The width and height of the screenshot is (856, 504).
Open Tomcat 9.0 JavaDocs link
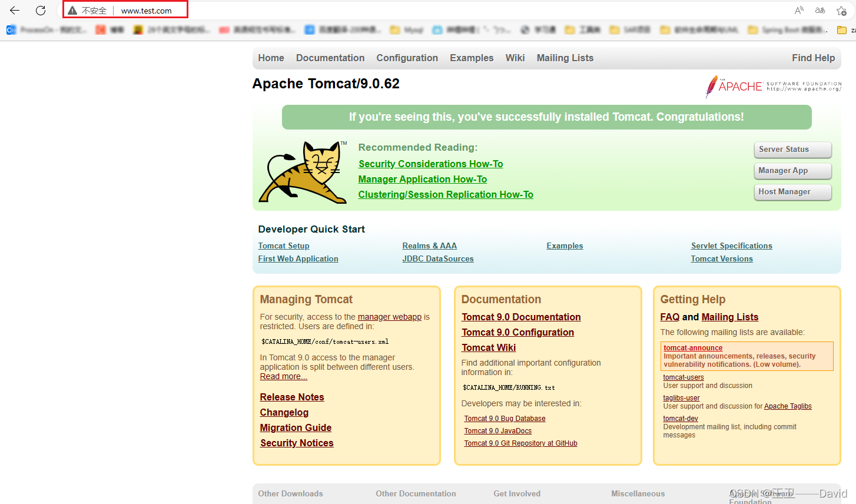click(x=497, y=431)
